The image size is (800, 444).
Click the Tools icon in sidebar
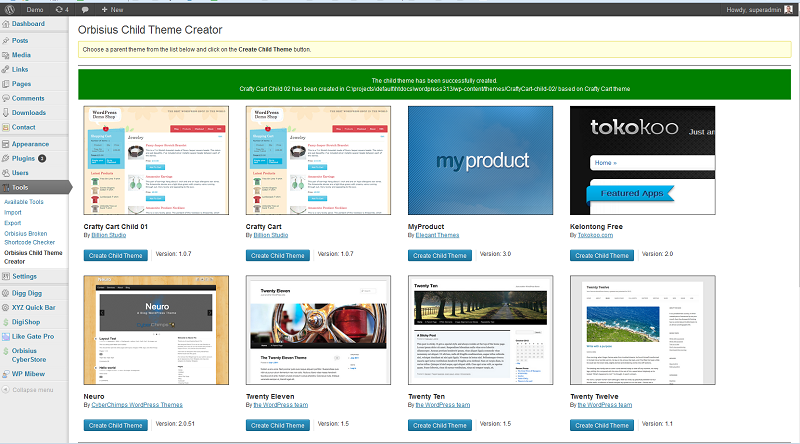pos(6,187)
